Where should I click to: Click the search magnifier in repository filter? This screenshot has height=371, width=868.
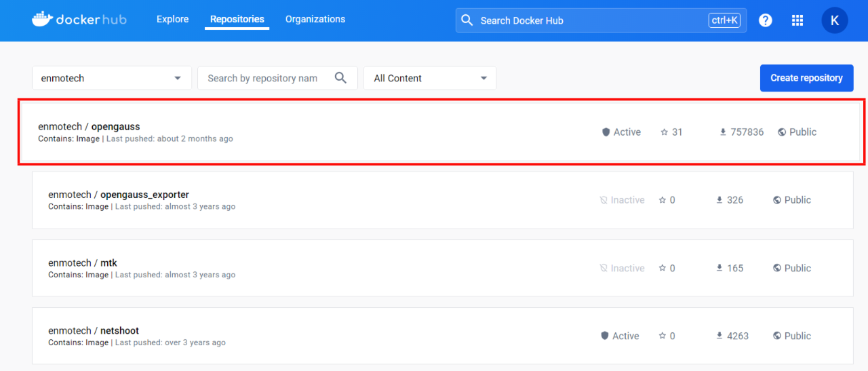341,78
